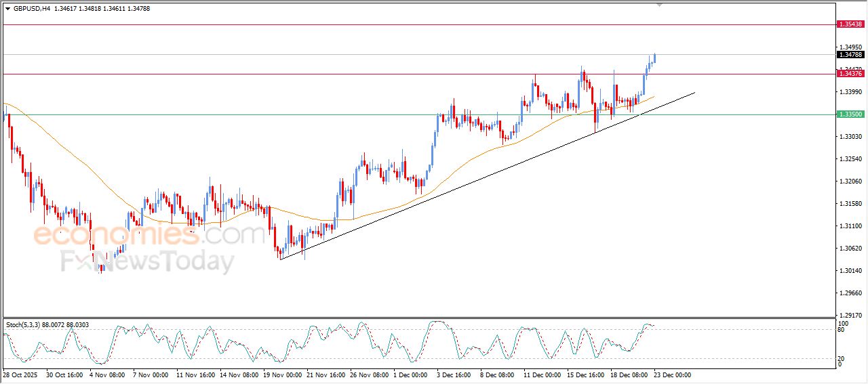
Task: Click the 1.31100 value on price axis
Action: (x=850, y=226)
